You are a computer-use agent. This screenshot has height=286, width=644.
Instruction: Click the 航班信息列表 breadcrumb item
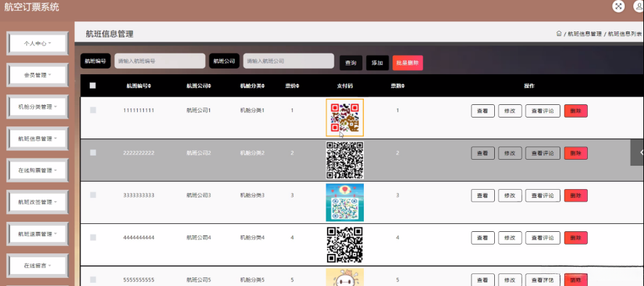pyautogui.click(x=625, y=34)
